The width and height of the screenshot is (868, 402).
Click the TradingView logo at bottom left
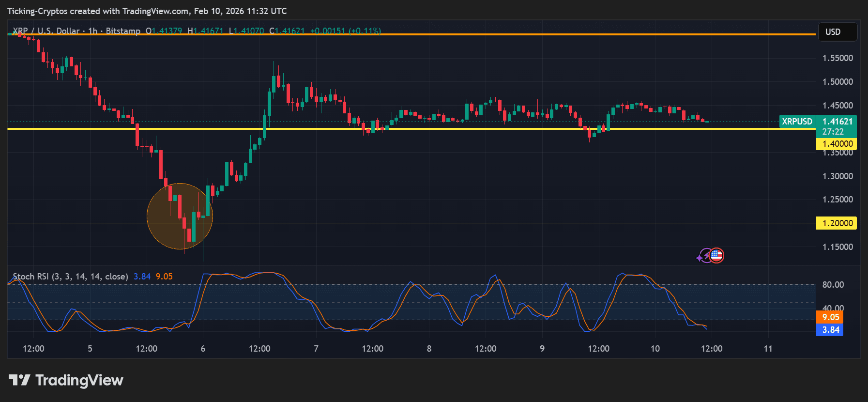(19, 380)
